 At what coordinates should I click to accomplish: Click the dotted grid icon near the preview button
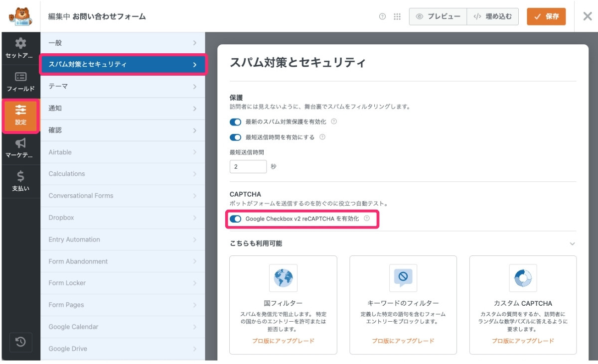[397, 16]
